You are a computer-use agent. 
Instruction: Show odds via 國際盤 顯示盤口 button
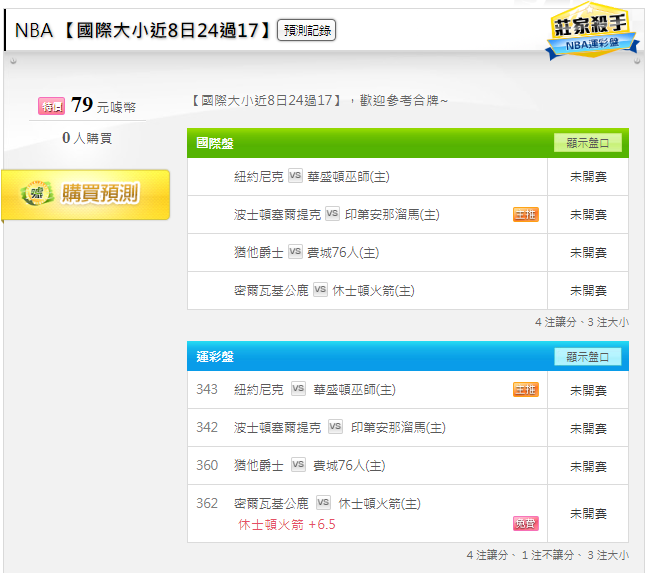click(587, 143)
